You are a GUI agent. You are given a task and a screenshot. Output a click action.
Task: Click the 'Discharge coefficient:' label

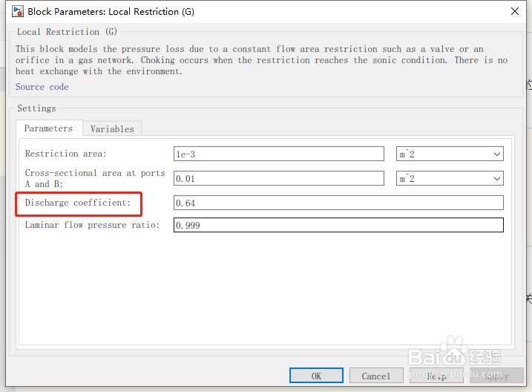click(x=78, y=203)
